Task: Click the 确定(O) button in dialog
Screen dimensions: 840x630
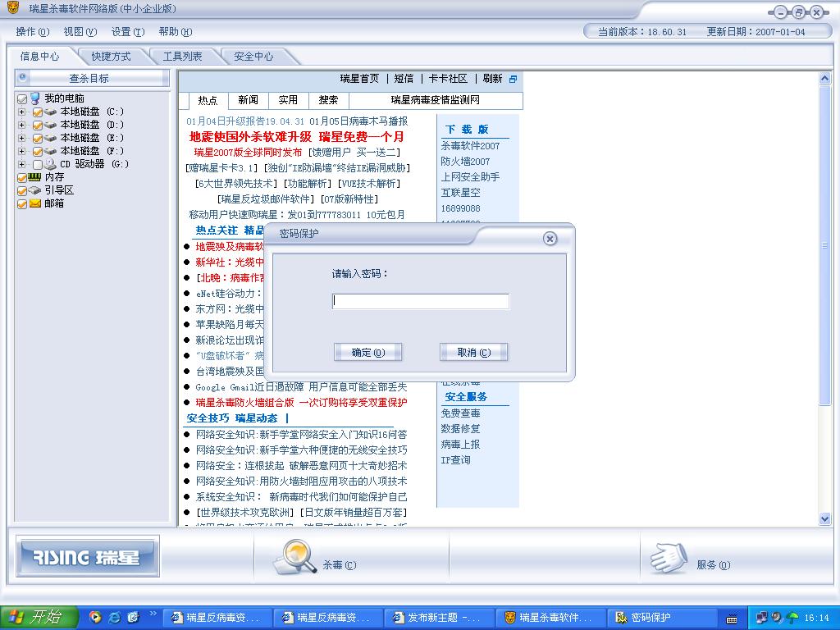Action: coord(368,353)
